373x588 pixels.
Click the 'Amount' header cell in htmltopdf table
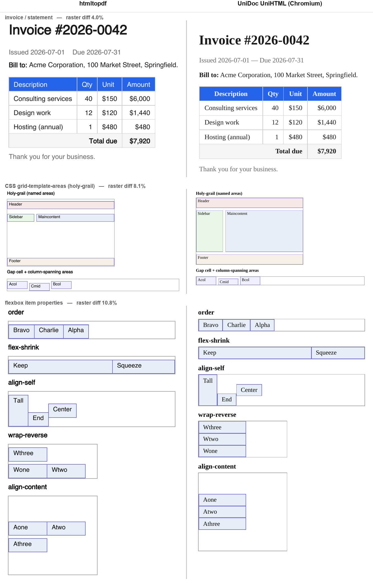coord(138,84)
